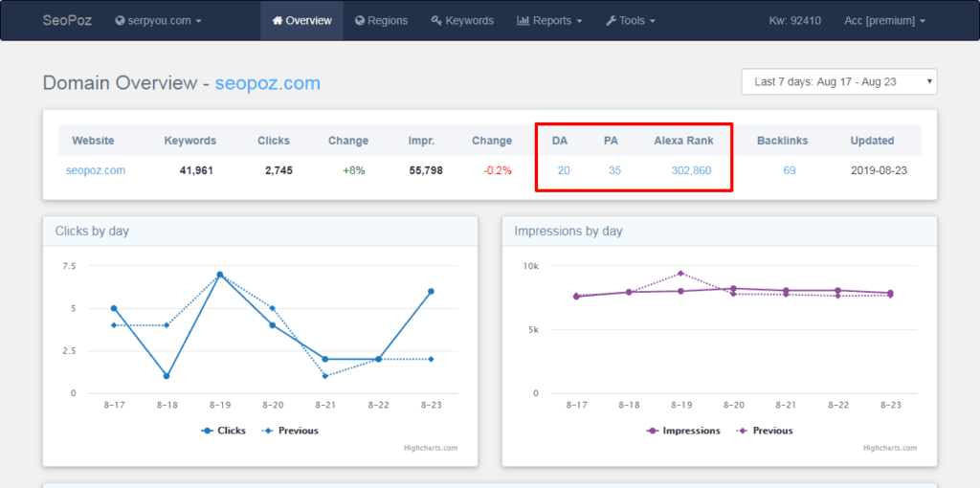The height and width of the screenshot is (488, 980).
Task: Click the key icon on Keywords
Action: click(436, 21)
